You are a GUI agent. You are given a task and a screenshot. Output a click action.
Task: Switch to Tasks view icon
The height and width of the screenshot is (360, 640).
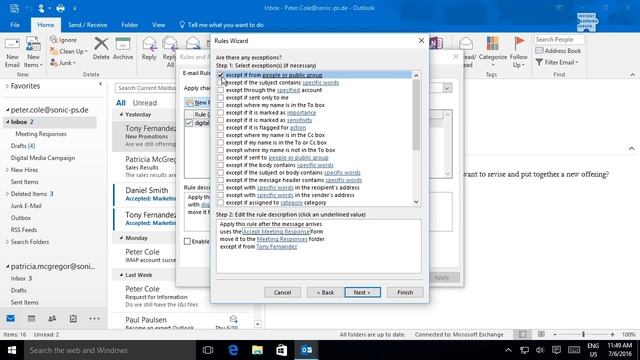[73, 318]
